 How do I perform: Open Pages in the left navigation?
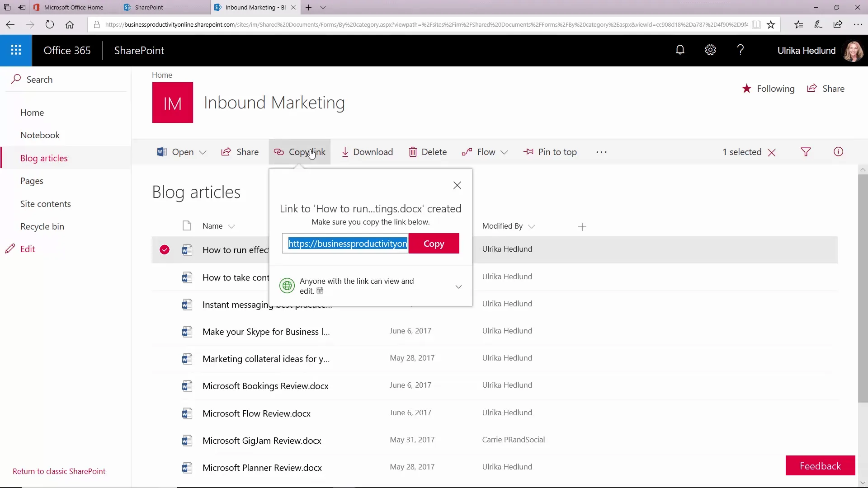(x=32, y=181)
